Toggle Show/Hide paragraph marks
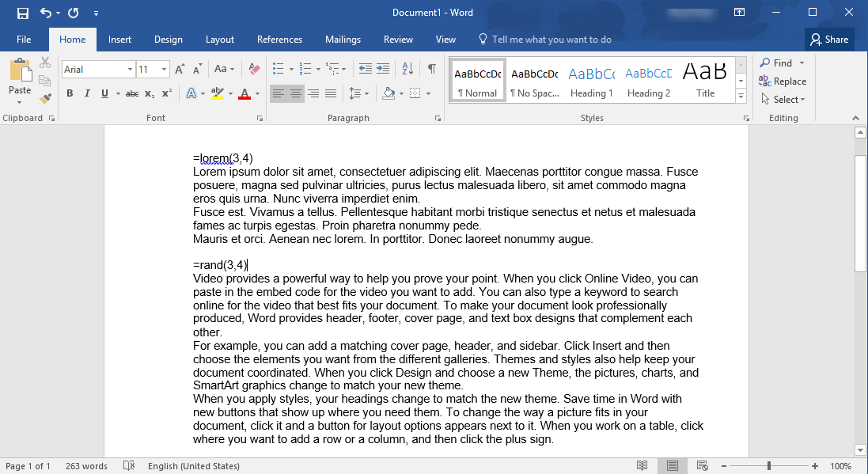Screen dimensions: 868x474 (x=432, y=69)
